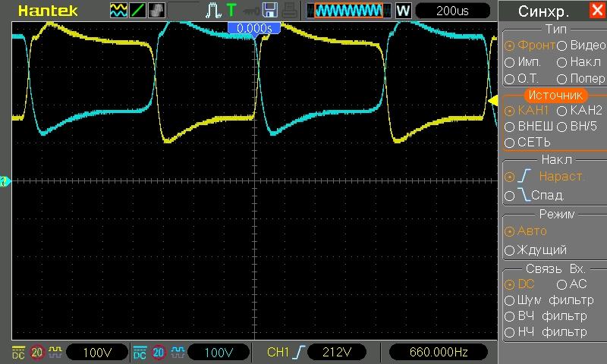Screen dimensions: 607x364
Task: Click the printer icon in top bar
Action: pyautogui.click(x=289, y=11)
